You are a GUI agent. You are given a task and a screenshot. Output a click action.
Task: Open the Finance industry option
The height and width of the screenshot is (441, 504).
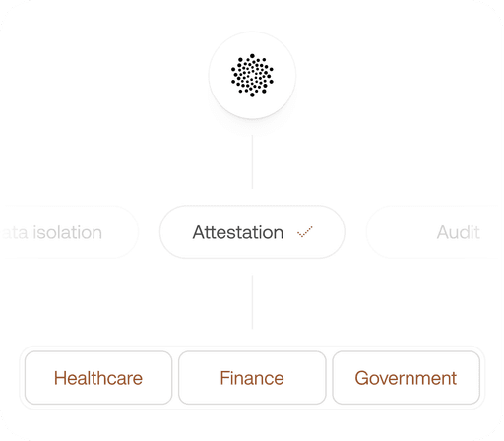[x=252, y=378]
